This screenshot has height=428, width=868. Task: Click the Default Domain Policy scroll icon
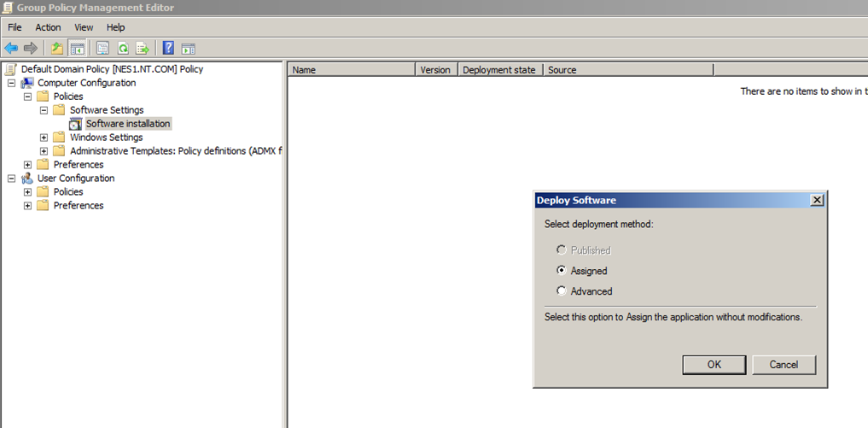pos(11,69)
